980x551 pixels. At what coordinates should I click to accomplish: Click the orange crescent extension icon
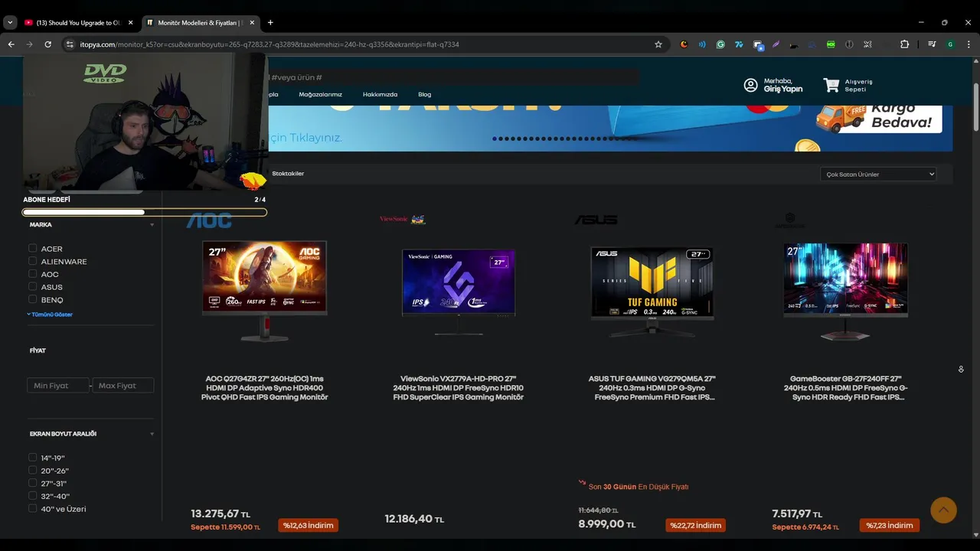pos(684,44)
